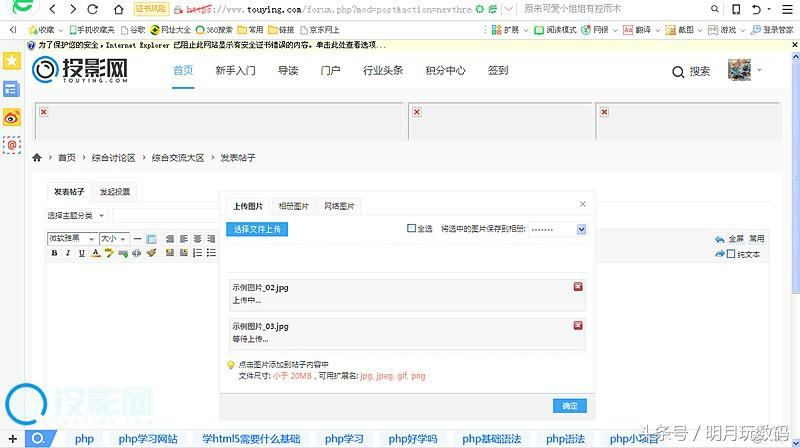Click the undo-close tab arrow icon
800x448 pixels.
(x=757, y=9)
